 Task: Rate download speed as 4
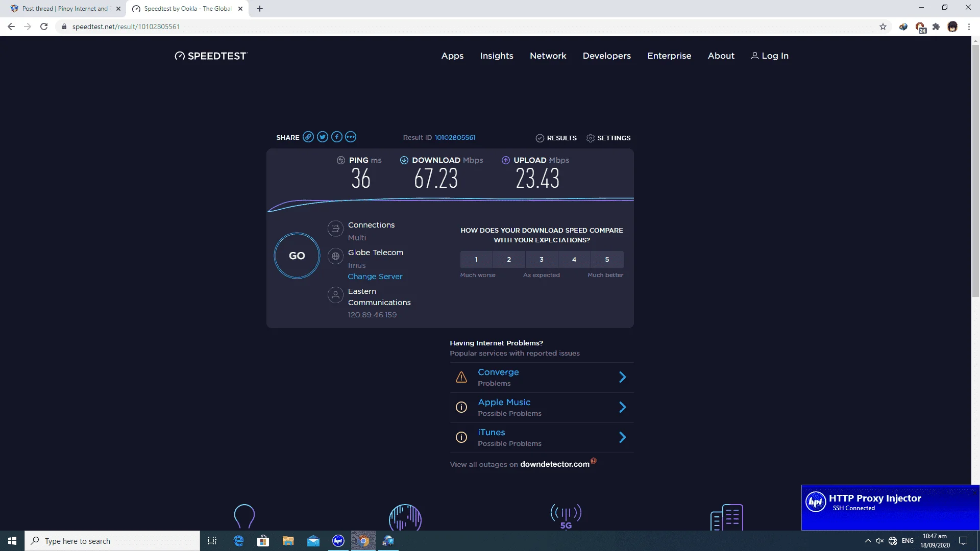574,259
